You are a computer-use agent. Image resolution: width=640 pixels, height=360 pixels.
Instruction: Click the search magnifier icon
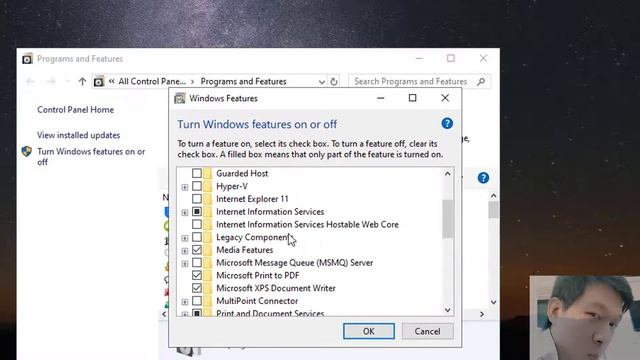pos(481,82)
